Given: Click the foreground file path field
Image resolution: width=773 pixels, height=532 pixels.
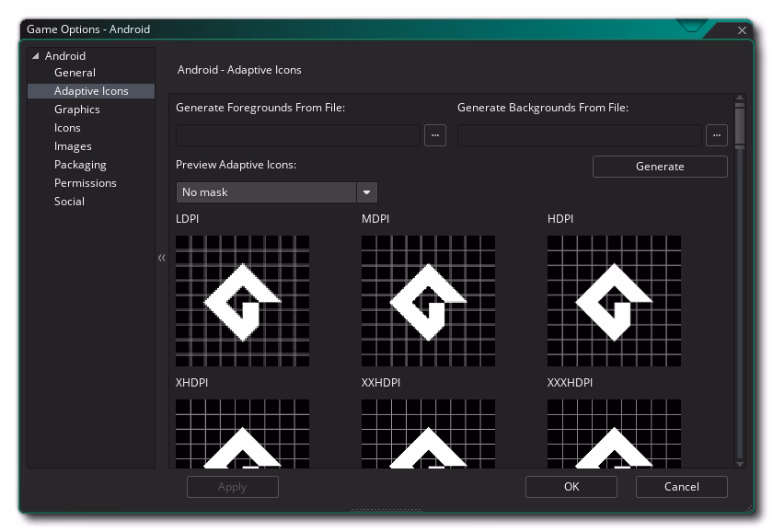Looking at the screenshot, I should click(x=297, y=135).
